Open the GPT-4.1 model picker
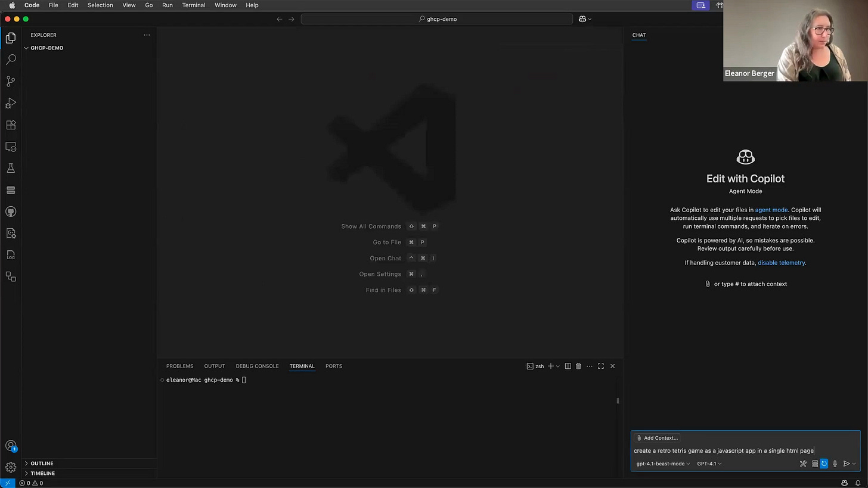 (x=709, y=464)
